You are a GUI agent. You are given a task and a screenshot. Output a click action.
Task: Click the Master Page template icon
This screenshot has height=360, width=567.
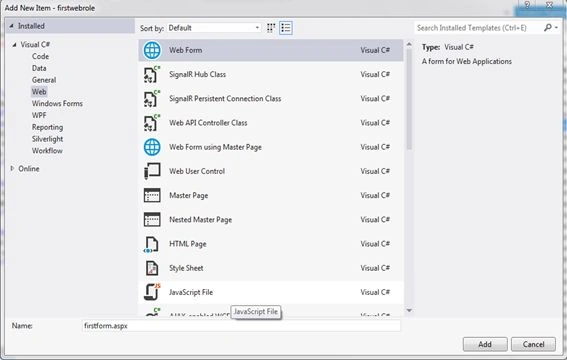click(x=152, y=196)
